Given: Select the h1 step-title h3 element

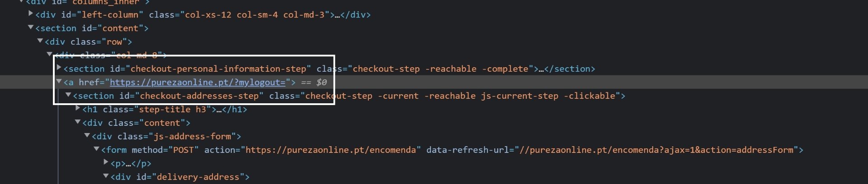Looking at the screenshot, I should tap(165, 109).
